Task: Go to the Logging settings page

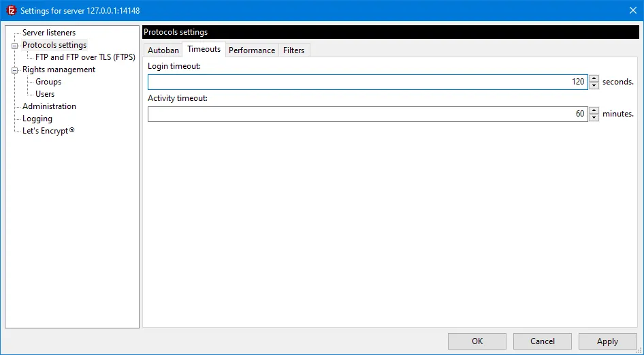Action: click(37, 119)
